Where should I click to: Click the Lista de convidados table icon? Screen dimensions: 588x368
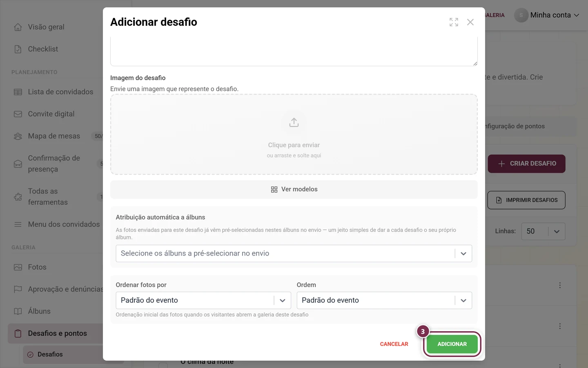(x=18, y=92)
